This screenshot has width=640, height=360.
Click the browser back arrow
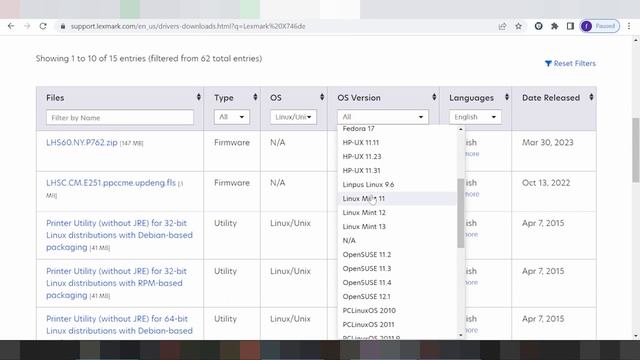(x=11, y=26)
